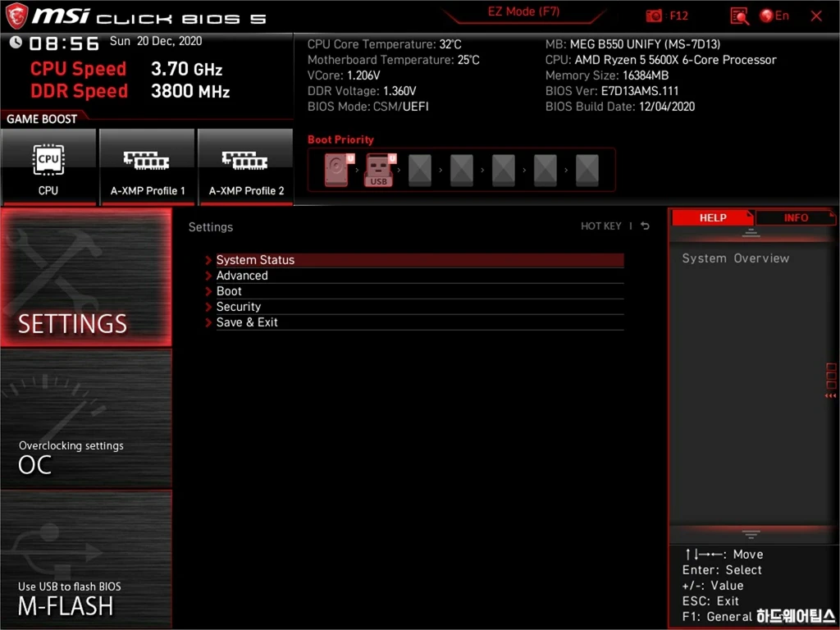Open M-FLASH to flash the BIOS

tap(86, 559)
